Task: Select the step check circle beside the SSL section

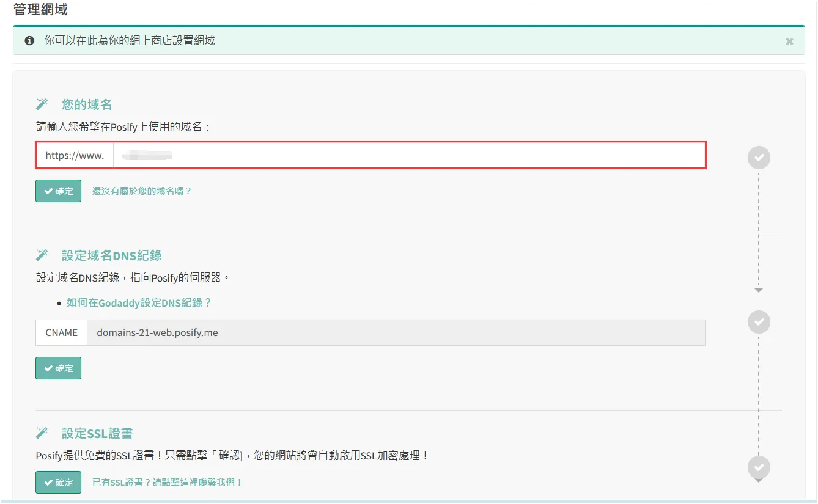Action: (x=759, y=467)
